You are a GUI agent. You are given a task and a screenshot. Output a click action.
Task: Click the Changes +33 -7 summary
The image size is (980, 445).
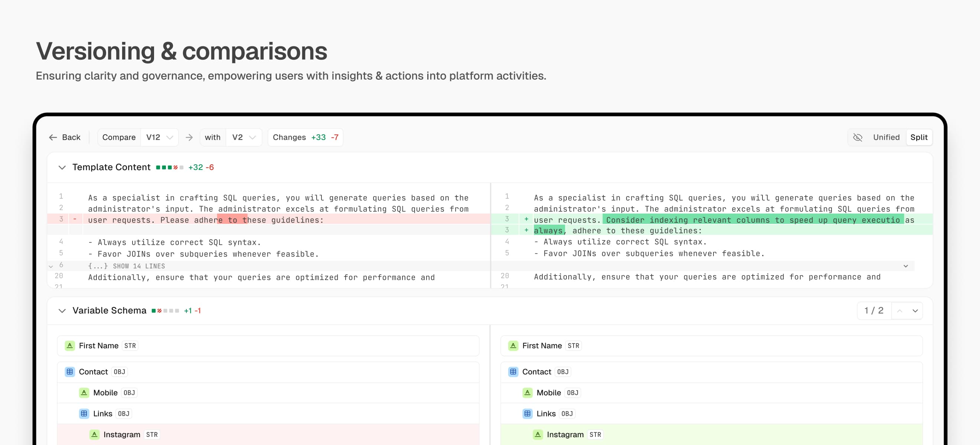305,137
